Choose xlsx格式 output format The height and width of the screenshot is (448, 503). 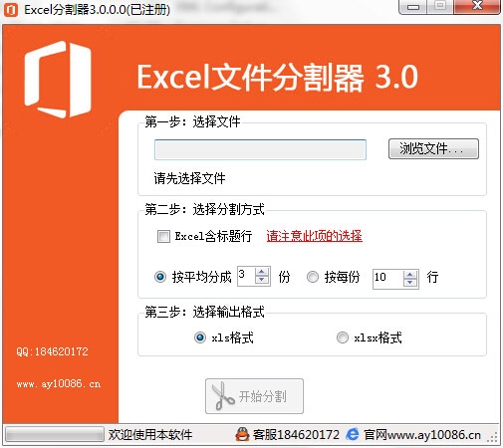(x=343, y=337)
